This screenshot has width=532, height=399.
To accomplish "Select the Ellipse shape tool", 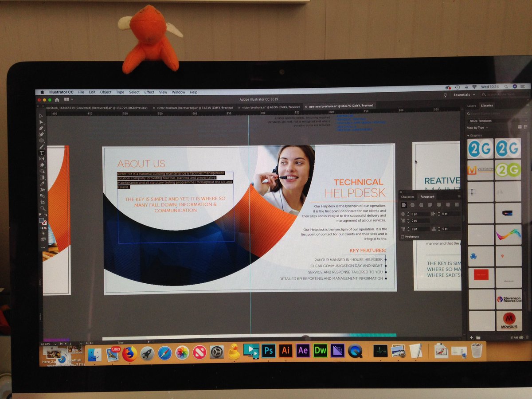I will pyautogui.click(x=41, y=140).
